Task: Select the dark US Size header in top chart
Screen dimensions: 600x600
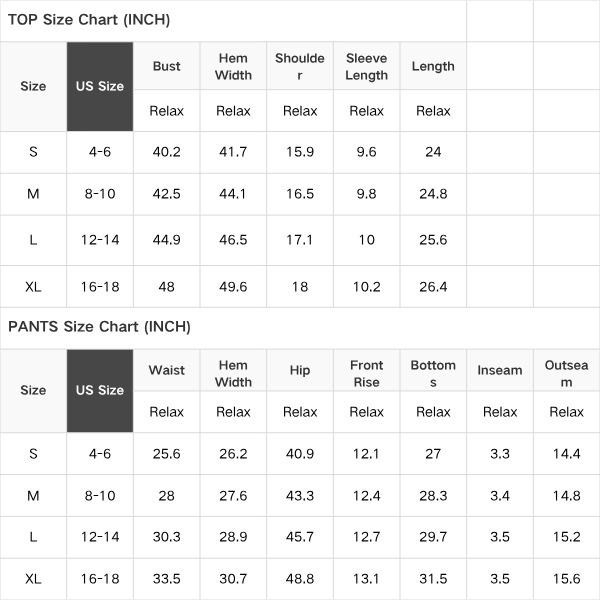Action: coord(100,86)
